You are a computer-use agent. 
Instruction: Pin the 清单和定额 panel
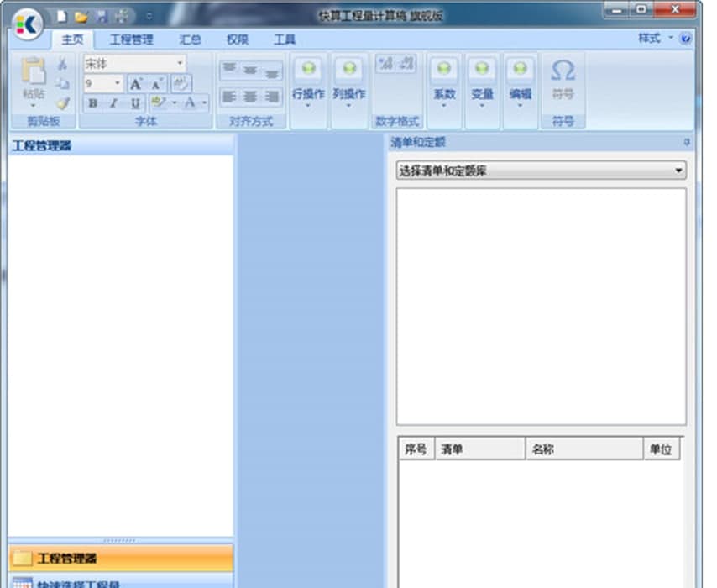click(687, 143)
